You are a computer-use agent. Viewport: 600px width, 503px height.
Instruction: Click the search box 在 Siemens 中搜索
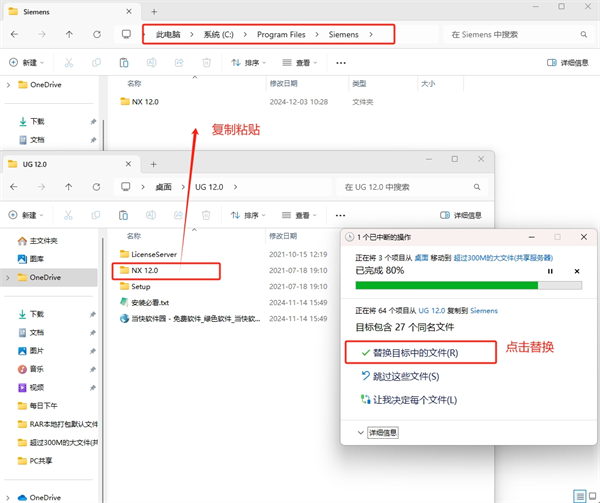(510, 34)
